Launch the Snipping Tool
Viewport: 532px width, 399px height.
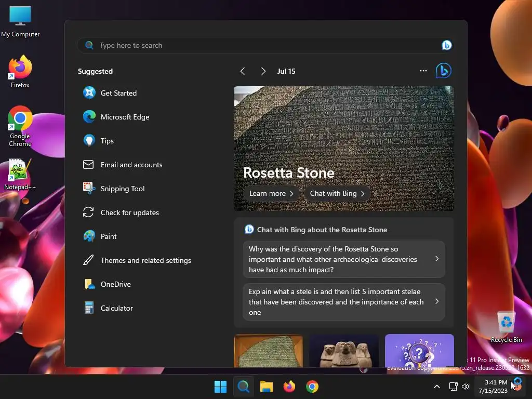[x=114, y=188]
